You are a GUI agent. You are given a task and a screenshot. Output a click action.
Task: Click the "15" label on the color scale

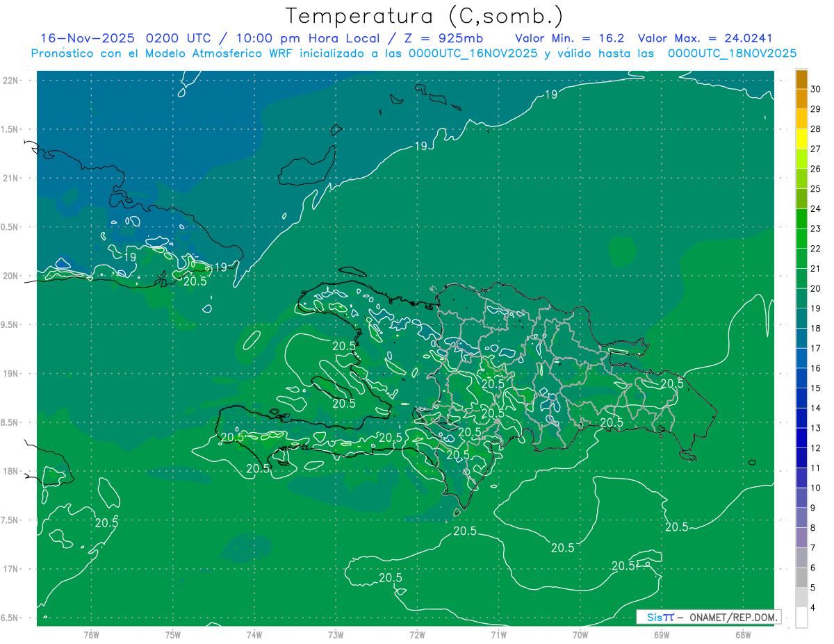click(x=815, y=388)
